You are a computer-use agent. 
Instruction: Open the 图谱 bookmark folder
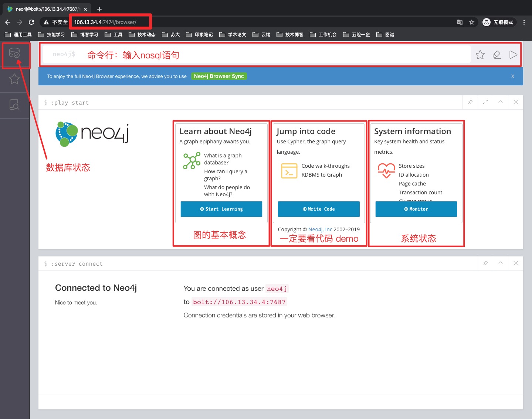(385, 35)
